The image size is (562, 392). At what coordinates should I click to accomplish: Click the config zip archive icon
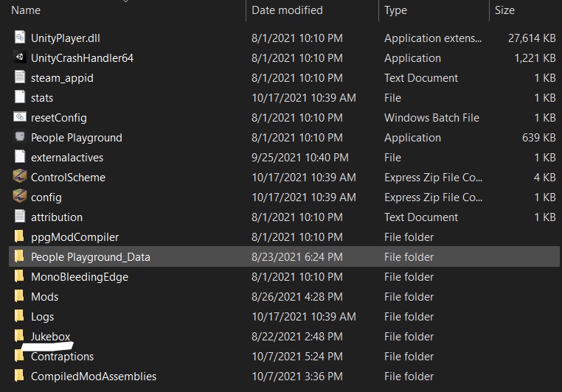20,197
